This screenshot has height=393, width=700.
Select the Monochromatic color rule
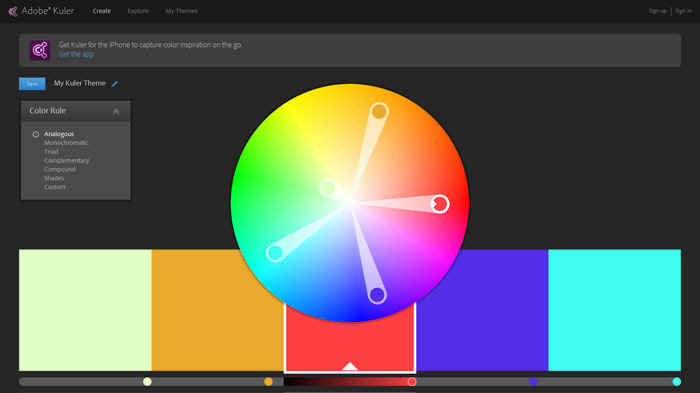[x=66, y=143]
